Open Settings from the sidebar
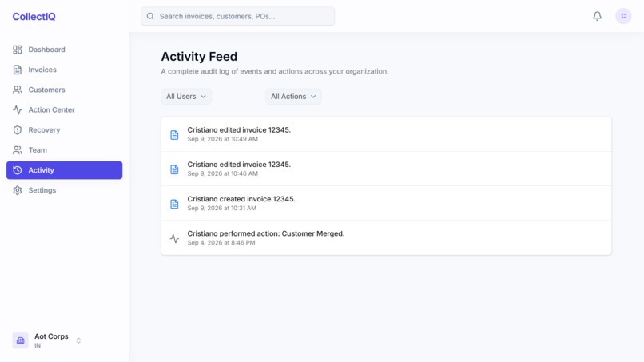Image resolution: width=644 pixels, height=362 pixels. (64, 190)
